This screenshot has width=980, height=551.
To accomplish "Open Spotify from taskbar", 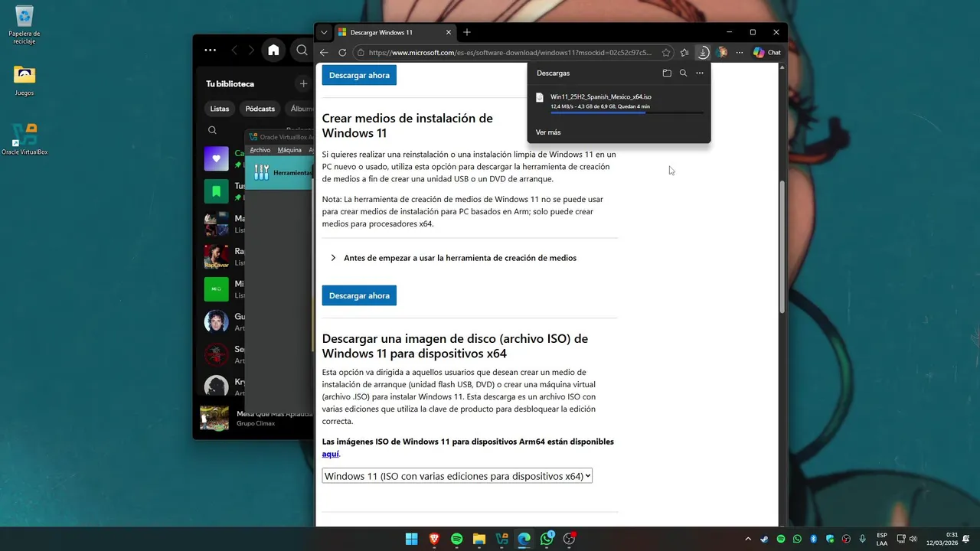I will pyautogui.click(x=456, y=539).
